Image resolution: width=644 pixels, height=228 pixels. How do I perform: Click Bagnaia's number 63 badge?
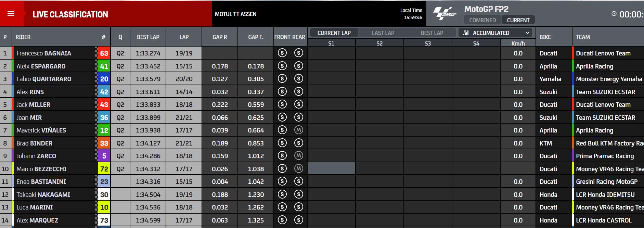coord(104,53)
